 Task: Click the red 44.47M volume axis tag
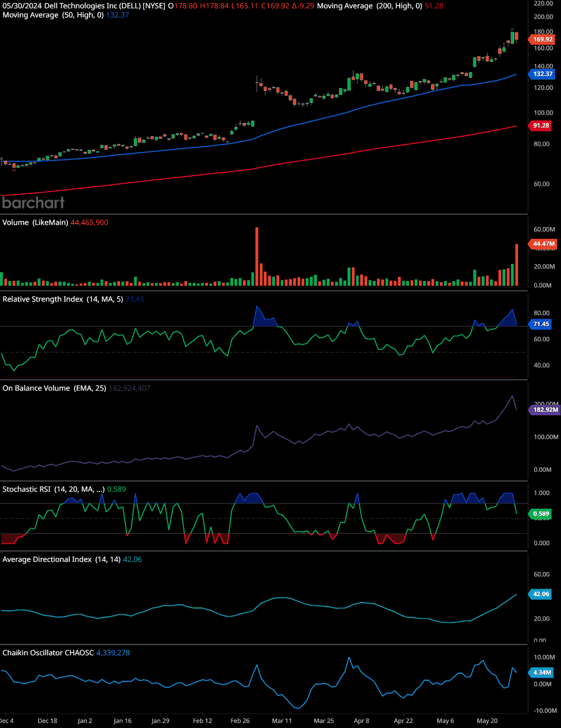(543, 244)
